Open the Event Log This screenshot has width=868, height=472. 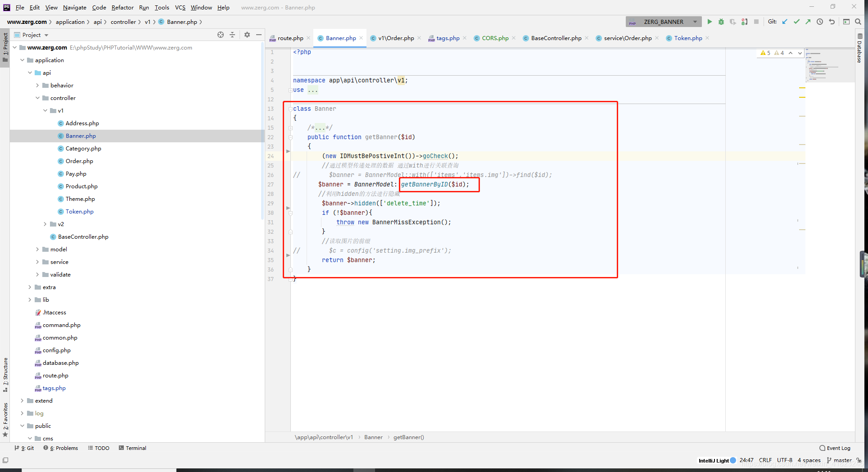coord(835,448)
